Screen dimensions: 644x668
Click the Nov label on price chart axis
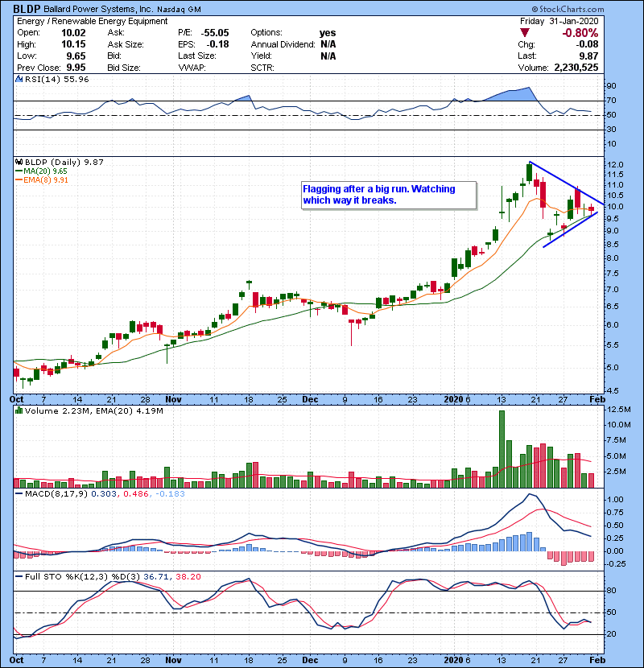173,400
